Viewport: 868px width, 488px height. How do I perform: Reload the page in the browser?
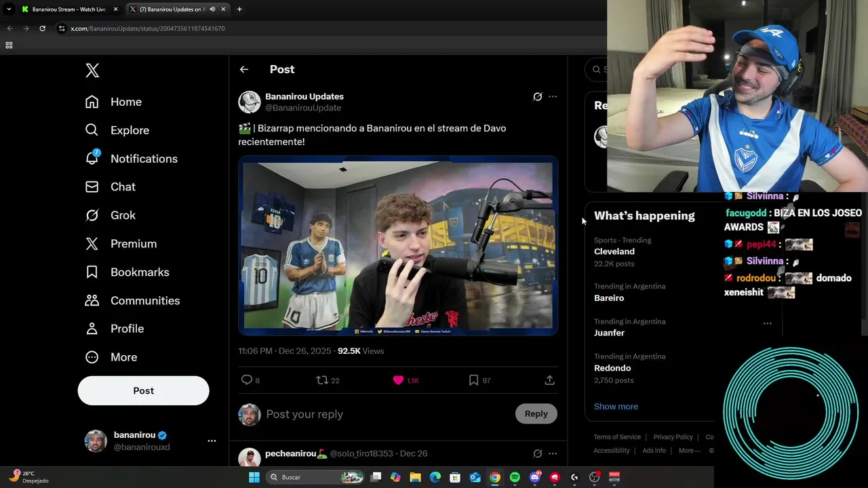pos(42,28)
